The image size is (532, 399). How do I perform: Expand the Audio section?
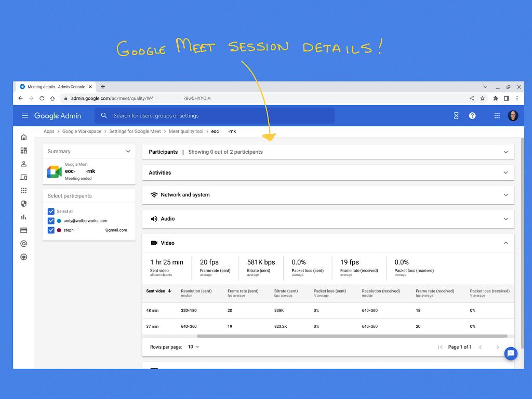tap(504, 219)
